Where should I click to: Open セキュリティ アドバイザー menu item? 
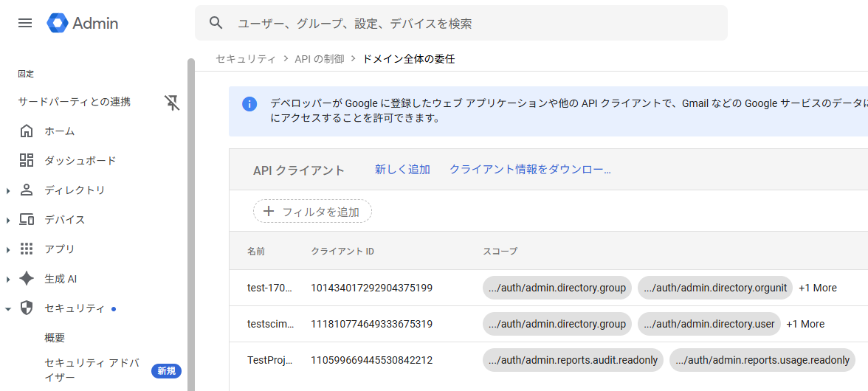coord(92,370)
